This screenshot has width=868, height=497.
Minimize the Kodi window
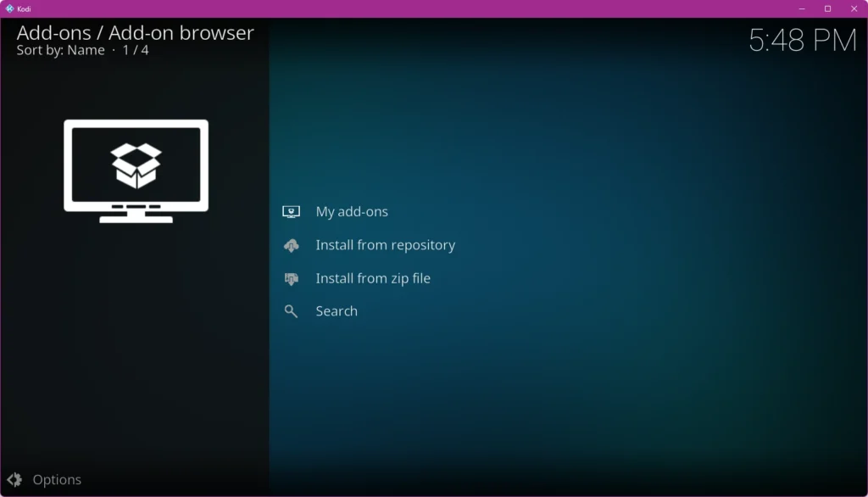[x=802, y=8]
